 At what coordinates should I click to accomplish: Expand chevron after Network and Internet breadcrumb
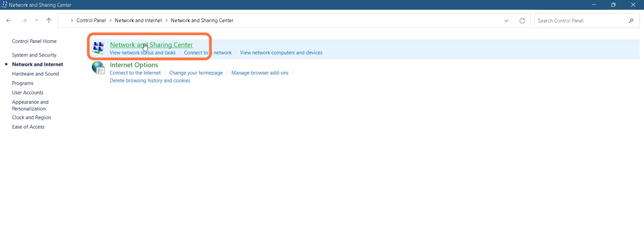coord(166,20)
